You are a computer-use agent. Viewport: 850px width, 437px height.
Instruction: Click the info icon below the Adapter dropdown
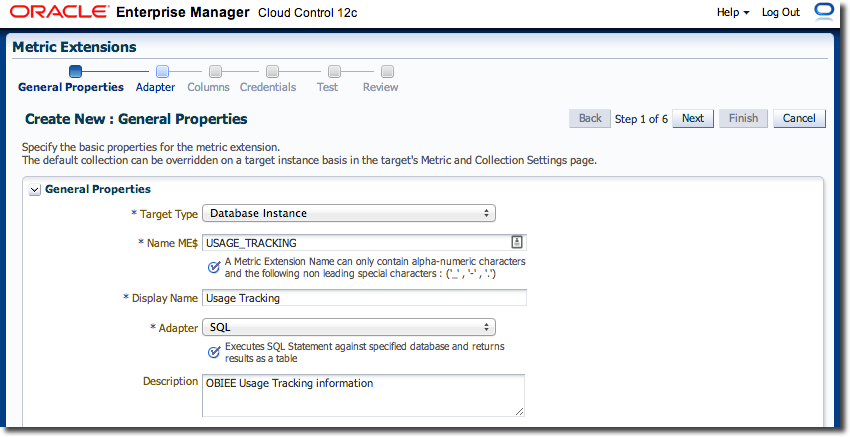click(214, 352)
